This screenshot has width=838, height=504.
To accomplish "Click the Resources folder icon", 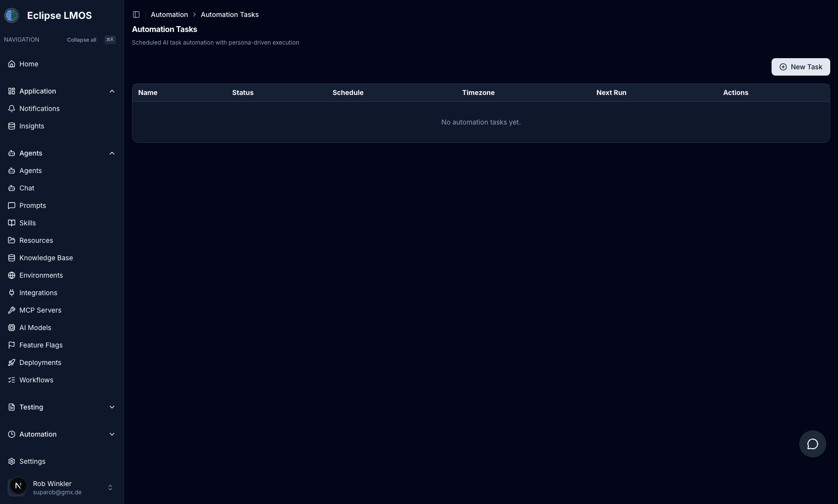I will [x=12, y=240].
